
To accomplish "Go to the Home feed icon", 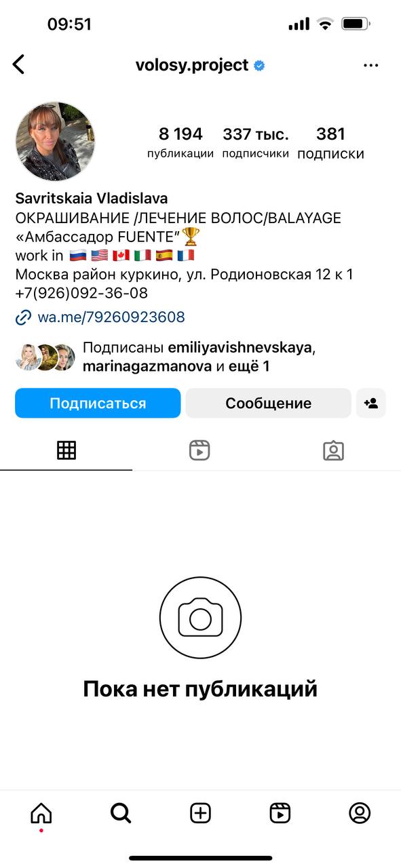I will 41,812.
